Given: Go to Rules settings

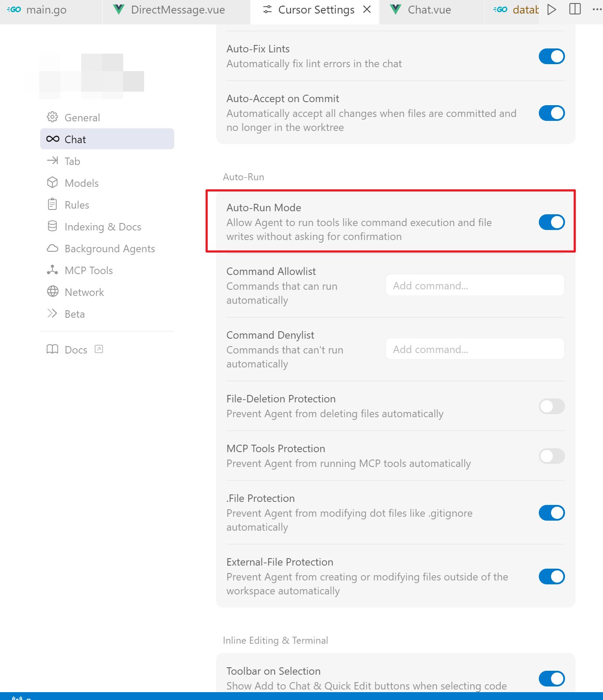Looking at the screenshot, I should (107, 205).
